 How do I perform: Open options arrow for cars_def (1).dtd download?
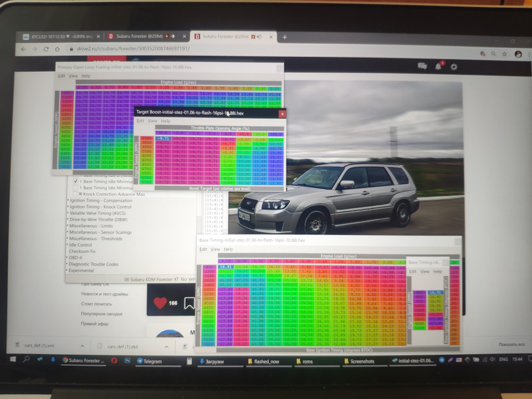pos(167,347)
